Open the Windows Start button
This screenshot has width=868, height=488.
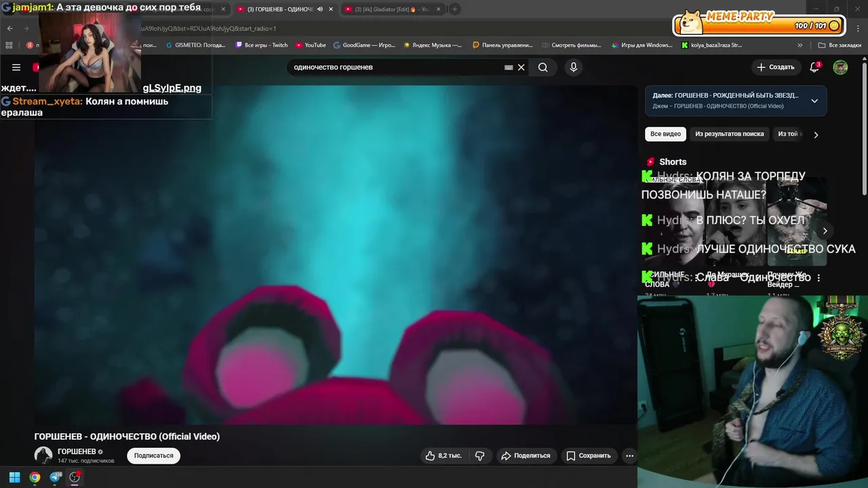click(14, 477)
